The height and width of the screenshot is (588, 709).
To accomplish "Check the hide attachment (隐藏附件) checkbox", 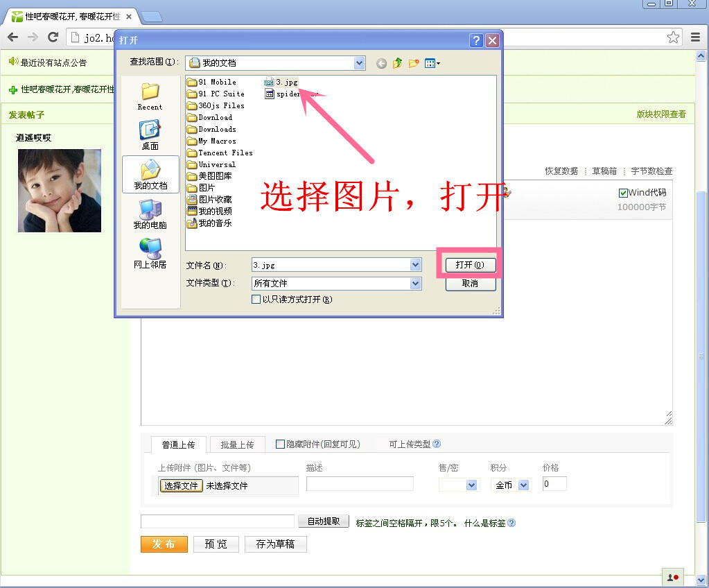I will [x=280, y=444].
